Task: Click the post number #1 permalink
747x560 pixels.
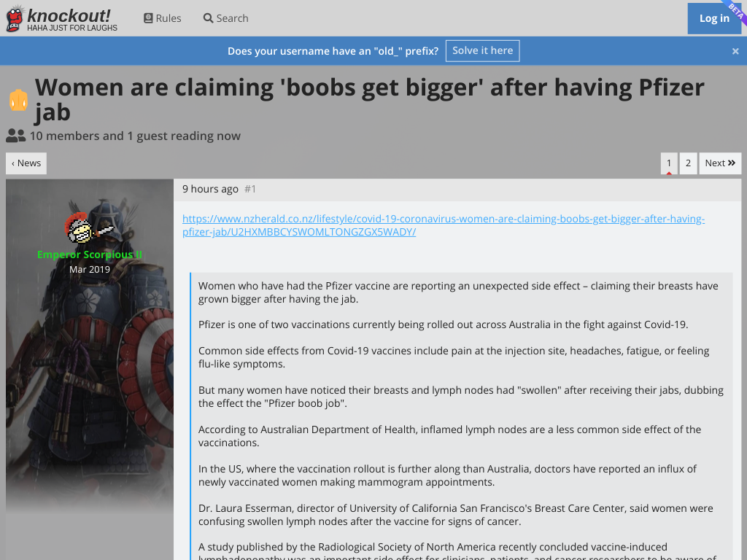Action: click(250, 189)
